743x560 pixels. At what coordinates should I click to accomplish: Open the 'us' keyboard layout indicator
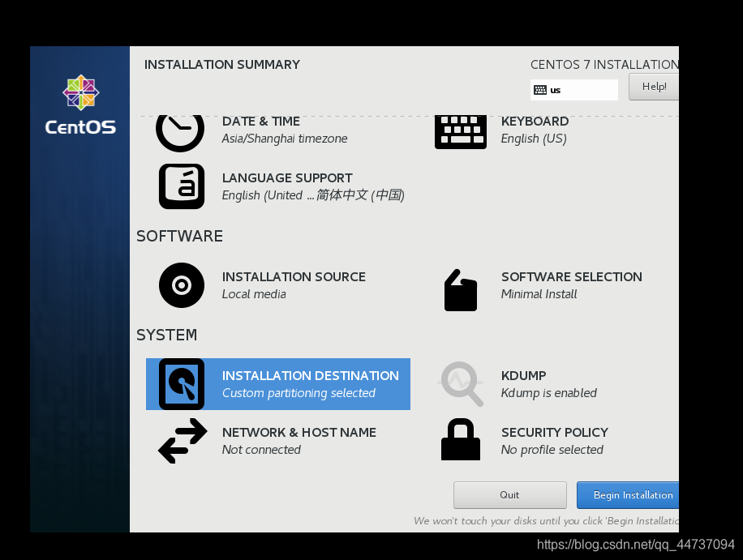573,90
